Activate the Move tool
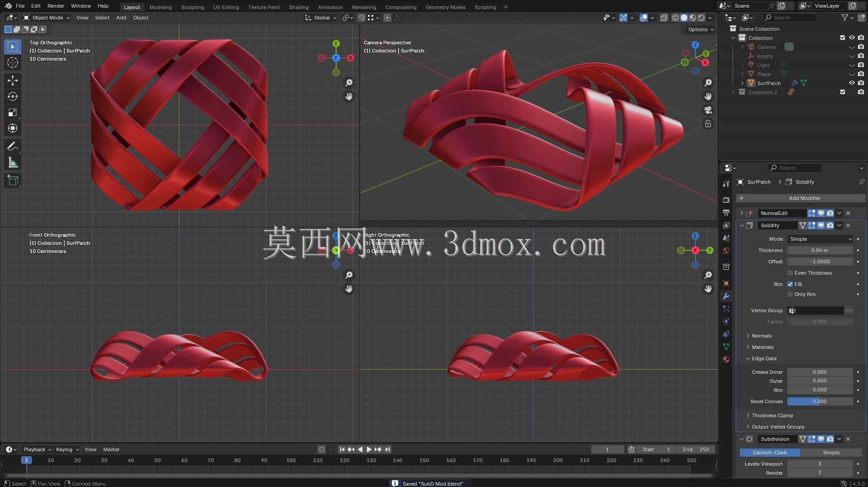This screenshot has height=487, width=868. 13,81
